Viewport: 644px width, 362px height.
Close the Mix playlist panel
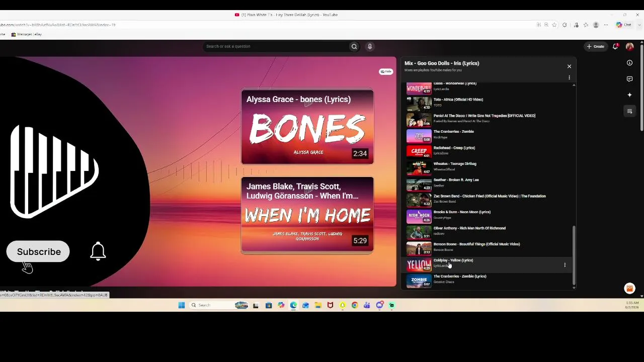click(x=569, y=66)
